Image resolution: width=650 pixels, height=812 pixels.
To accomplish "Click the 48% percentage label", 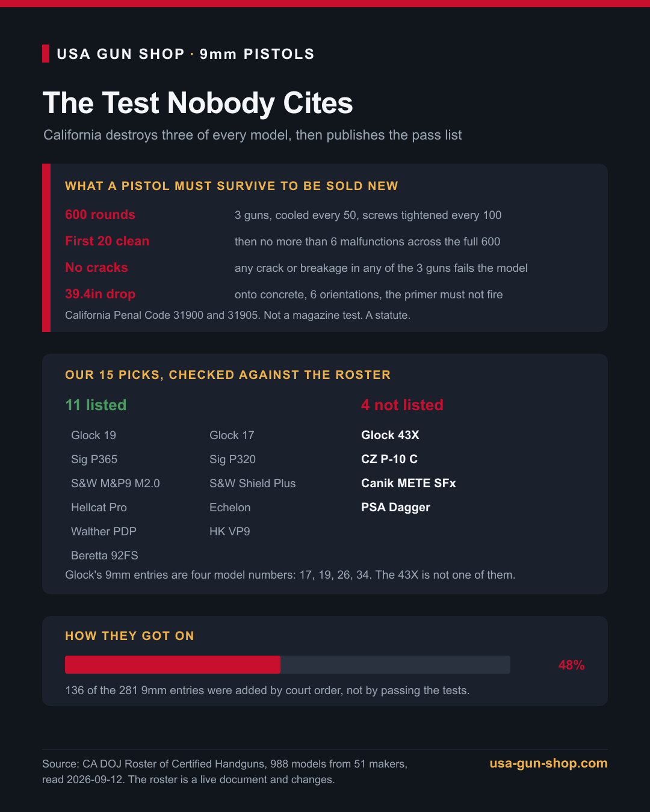I will [571, 665].
